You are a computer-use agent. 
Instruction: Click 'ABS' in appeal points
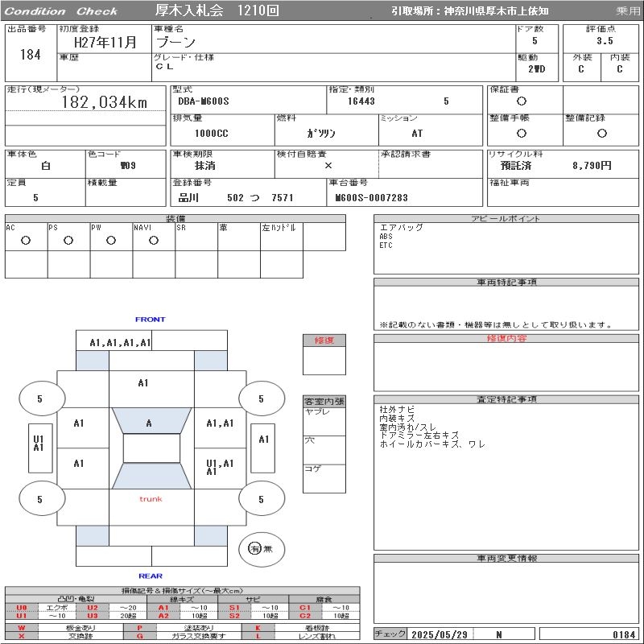(386, 237)
